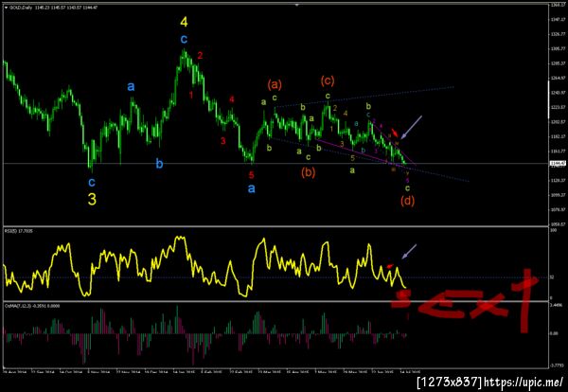This screenshot has width=568, height=392.
Task: Click the price scale value 1264.97
Action: [x=557, y=78]
